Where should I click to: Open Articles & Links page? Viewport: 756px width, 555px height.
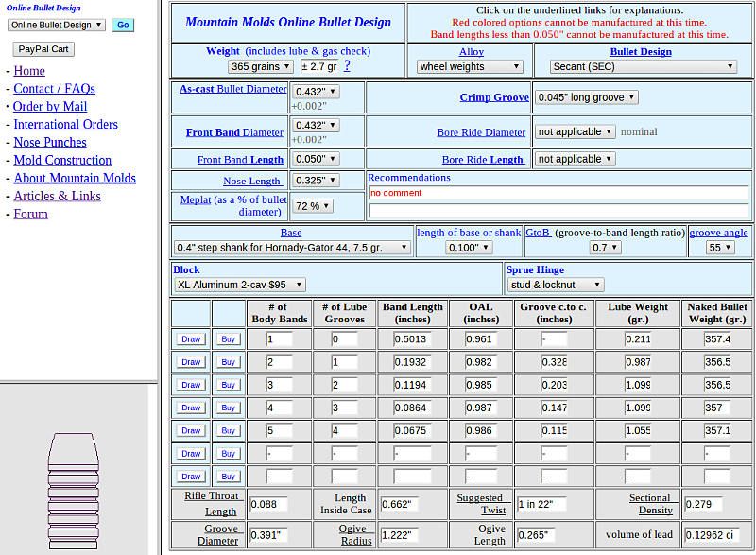tap(58, 196)
